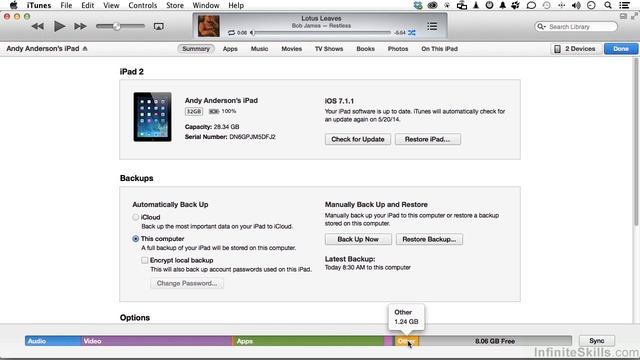Enable Encrypt local backup checkbox

pos(144,260)
